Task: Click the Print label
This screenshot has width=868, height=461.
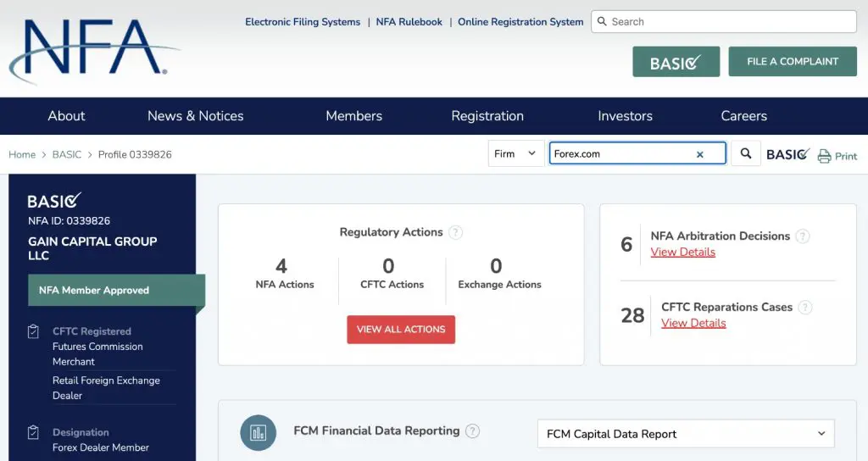Action: 845,157
